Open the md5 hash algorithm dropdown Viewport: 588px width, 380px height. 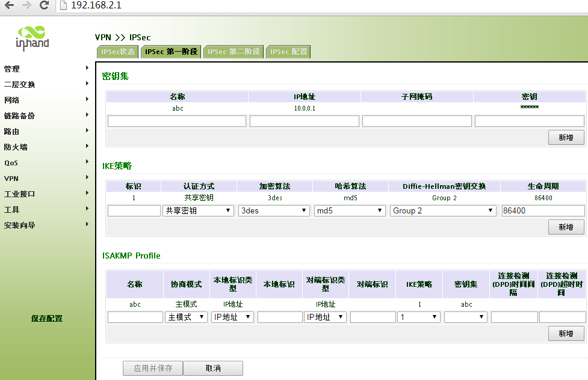(x=350, y=211)
